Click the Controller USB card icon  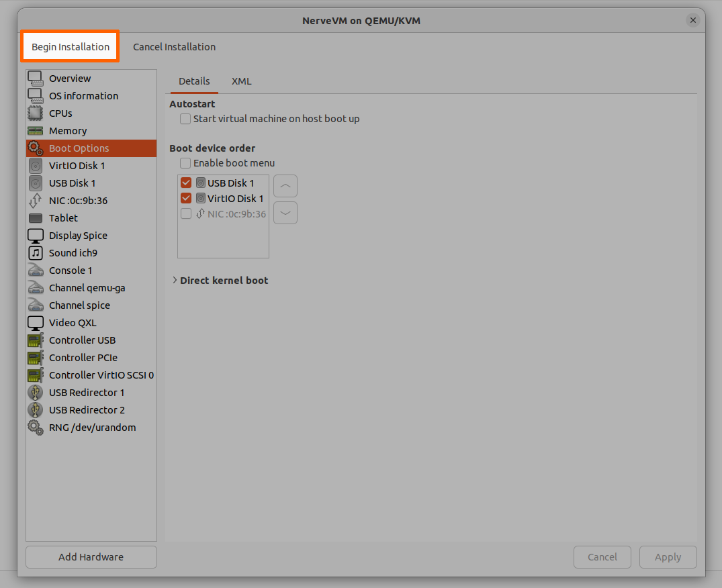click(36, 340)
